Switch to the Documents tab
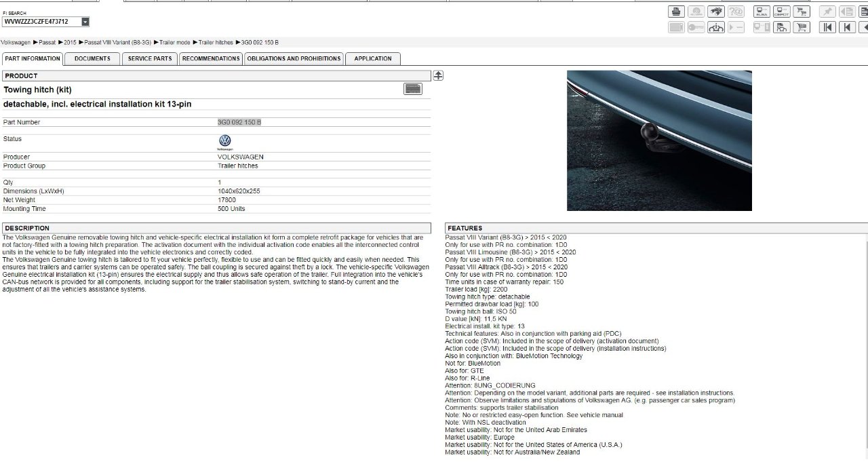Screen dimensions: 868x464 [92, 59]
